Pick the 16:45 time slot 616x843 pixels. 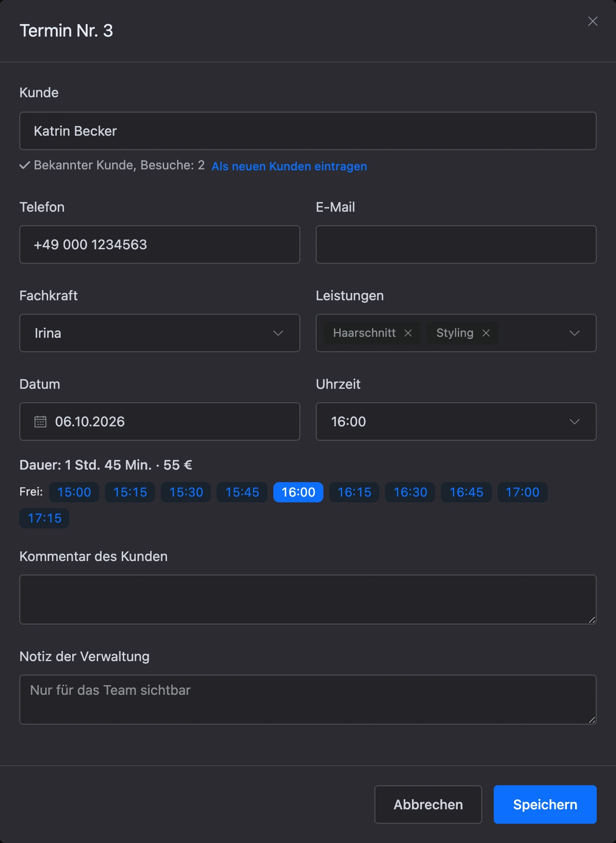pos(466,492)
